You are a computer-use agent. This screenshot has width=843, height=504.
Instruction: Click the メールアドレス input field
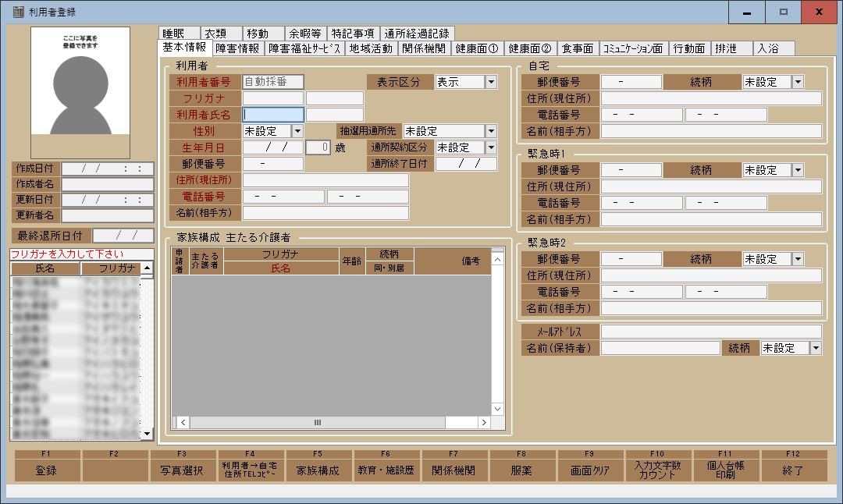coord(710,332)
